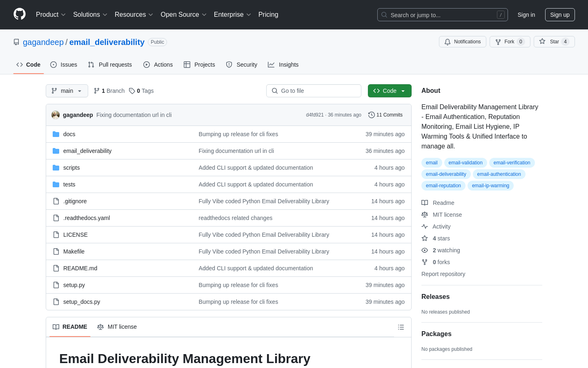This screenshot has width=588, height=368.
Task: Expand the main branch dropdown
Action: (x=67, y=91)
